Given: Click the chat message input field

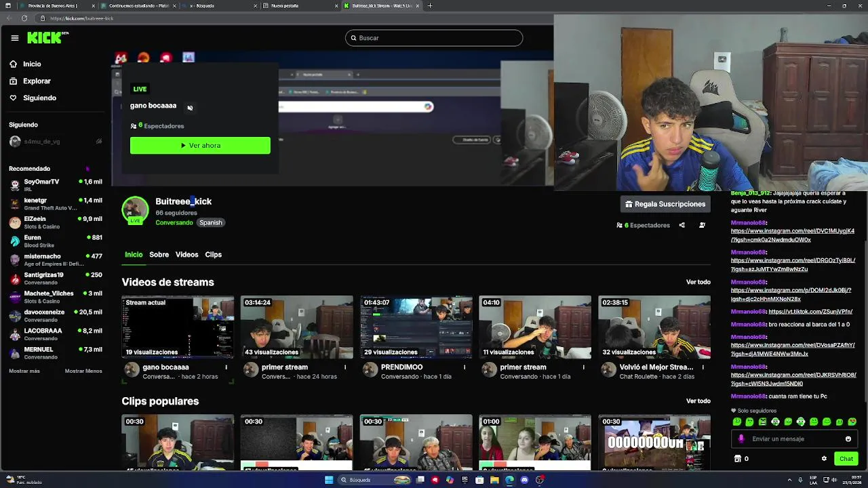Looking at the screenshot, I should pos(793,439).
